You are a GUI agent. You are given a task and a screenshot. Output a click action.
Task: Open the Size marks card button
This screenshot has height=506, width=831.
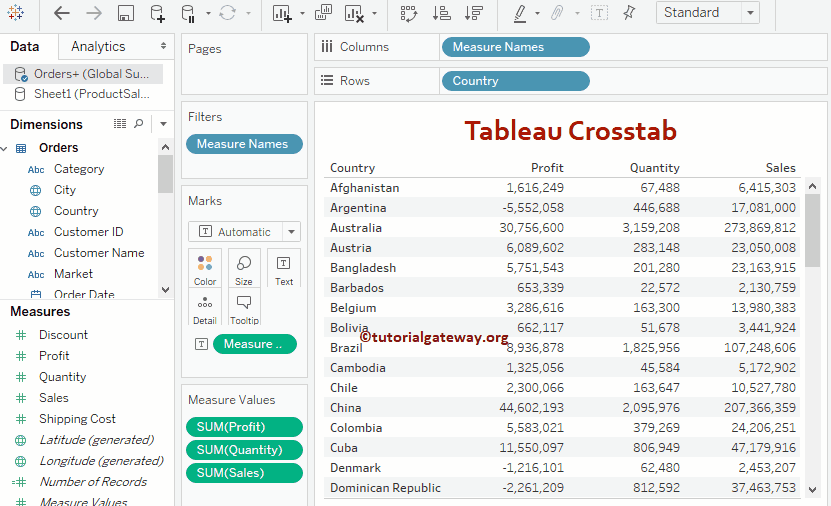[x=244, y=268]
